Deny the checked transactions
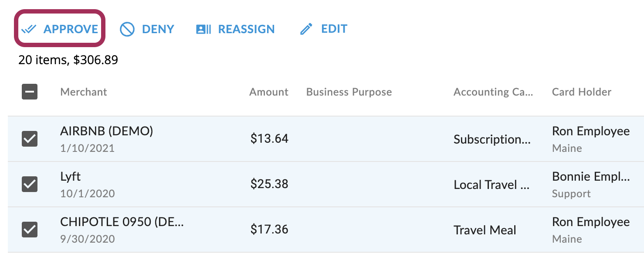 click(x=158, y=29)
